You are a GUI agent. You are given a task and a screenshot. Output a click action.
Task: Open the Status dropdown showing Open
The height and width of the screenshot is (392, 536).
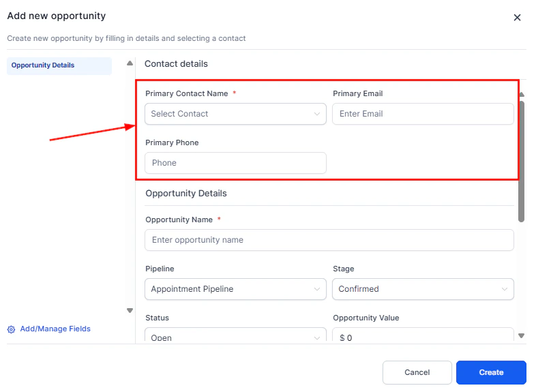point(235,335)
